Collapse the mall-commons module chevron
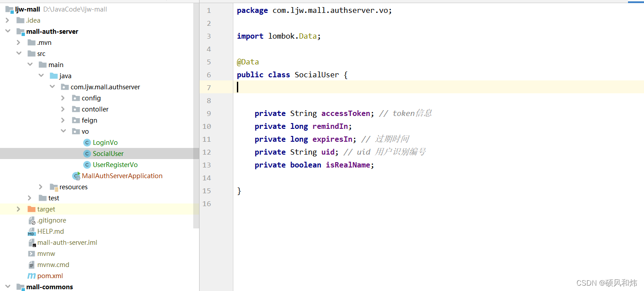This screenshot has width=644, height=291. [8, 287]
